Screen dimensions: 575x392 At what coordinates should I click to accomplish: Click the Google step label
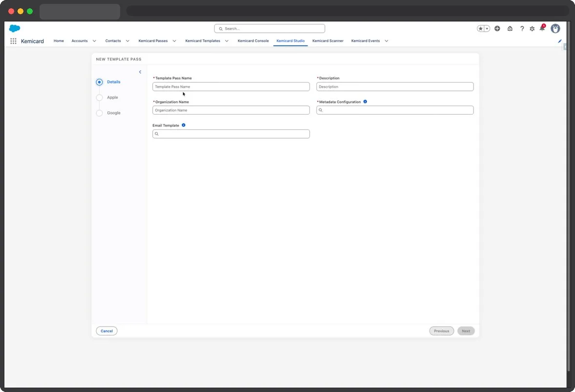tap(114, 113)
